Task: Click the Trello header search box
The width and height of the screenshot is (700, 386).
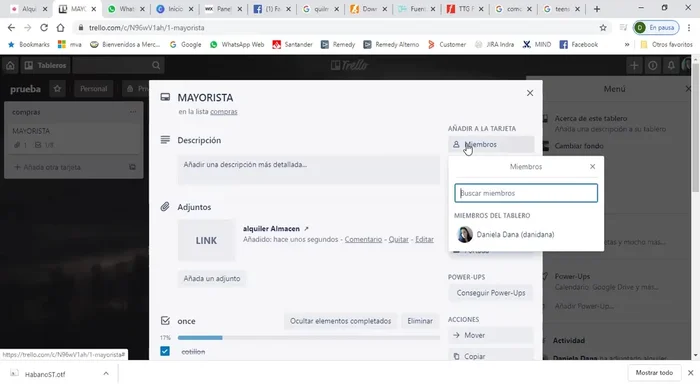Action: [118, 66]
